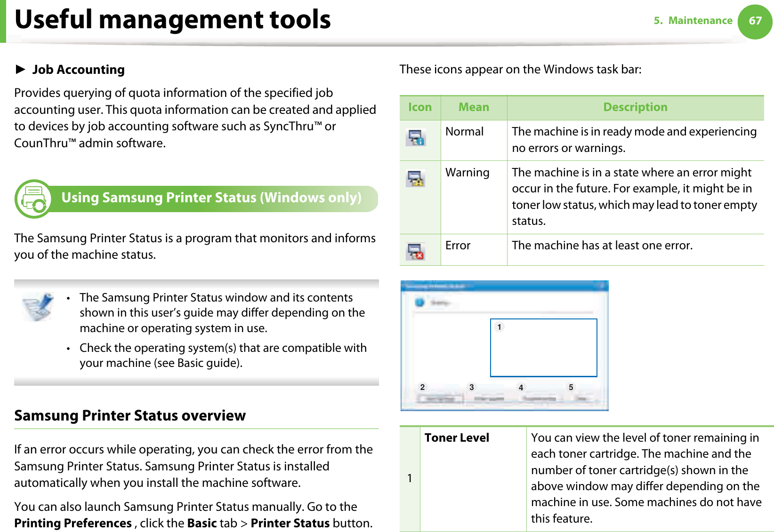Click "The machine has at least one error."
774x532 pixels.
tap(602, 246)
